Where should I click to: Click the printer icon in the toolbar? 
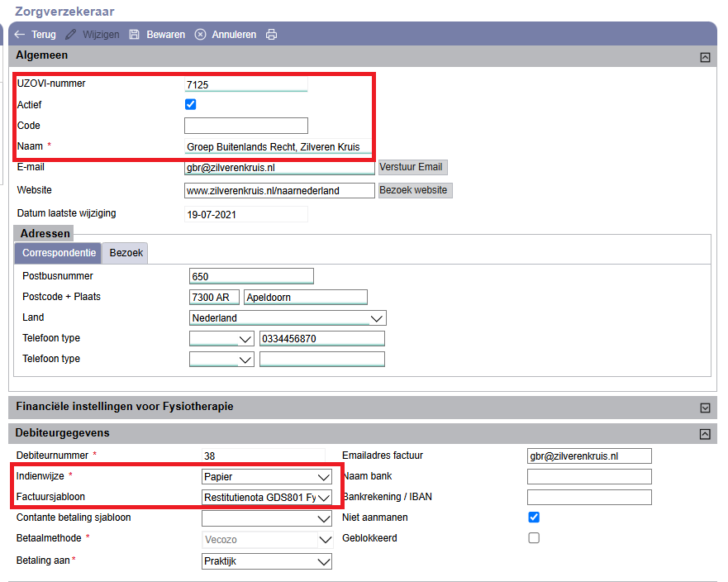(x=272, y=35)
